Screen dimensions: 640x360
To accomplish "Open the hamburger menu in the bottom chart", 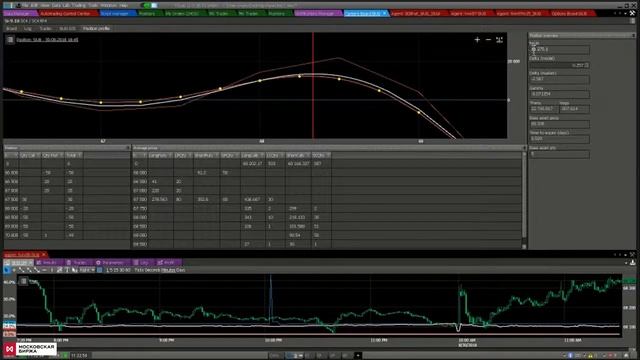I will point(24,281).
